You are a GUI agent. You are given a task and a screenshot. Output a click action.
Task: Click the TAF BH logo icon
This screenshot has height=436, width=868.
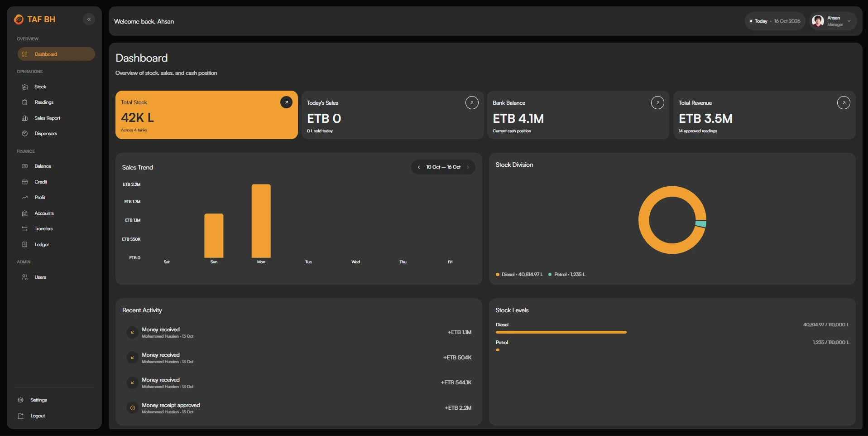19,19
